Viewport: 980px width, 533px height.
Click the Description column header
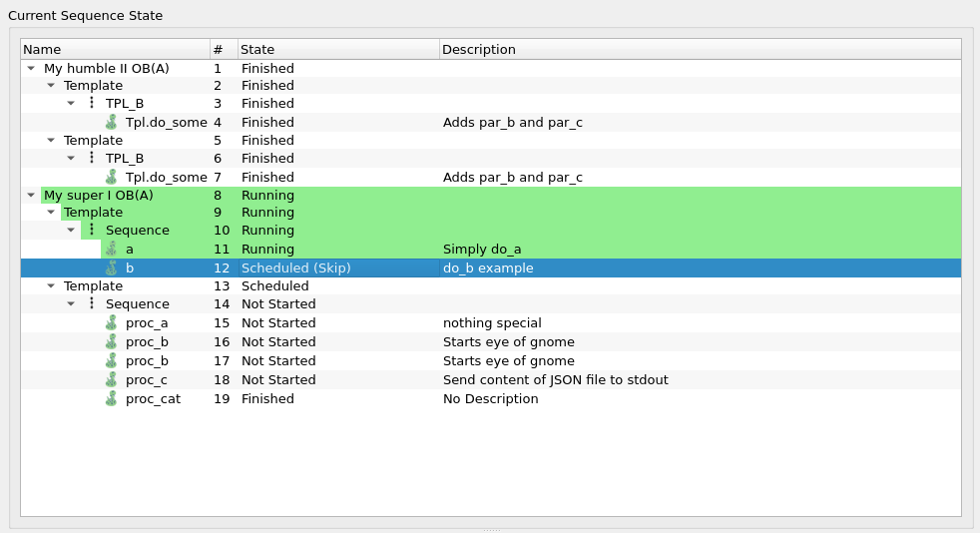tap(699, 50)
